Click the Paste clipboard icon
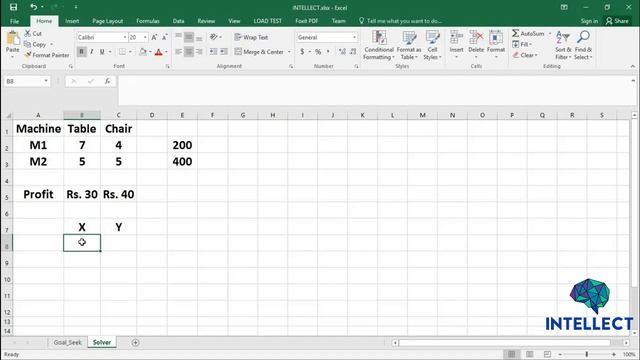This screenshot has width=640, height=360. (13, 38)
